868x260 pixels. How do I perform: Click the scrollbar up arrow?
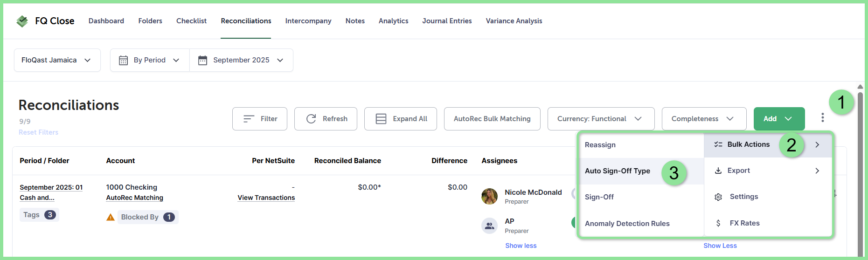(x=860, y=87)
